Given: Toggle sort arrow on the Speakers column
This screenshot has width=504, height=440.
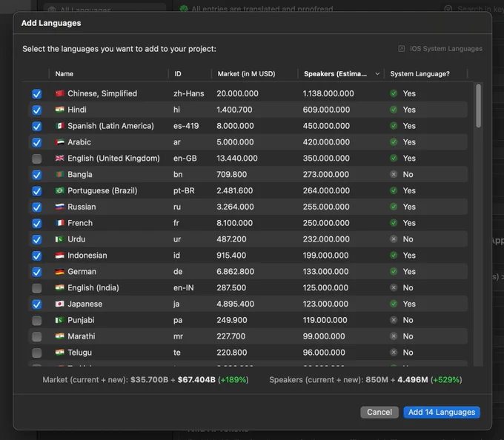Looking at the screenshot, I should (x=377, y=74).
